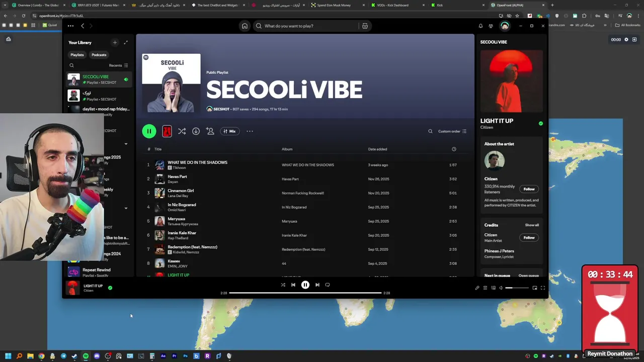Open the Mix button for playlist
The width and height of the screenshot is (644, 362).
[229, 131]
